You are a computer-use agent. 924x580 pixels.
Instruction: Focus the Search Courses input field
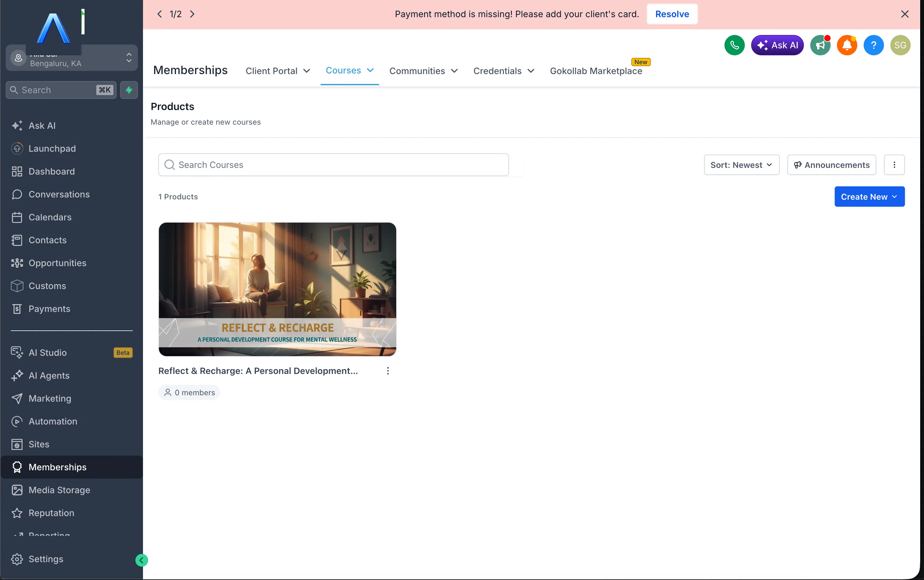[x=333, y=165]
